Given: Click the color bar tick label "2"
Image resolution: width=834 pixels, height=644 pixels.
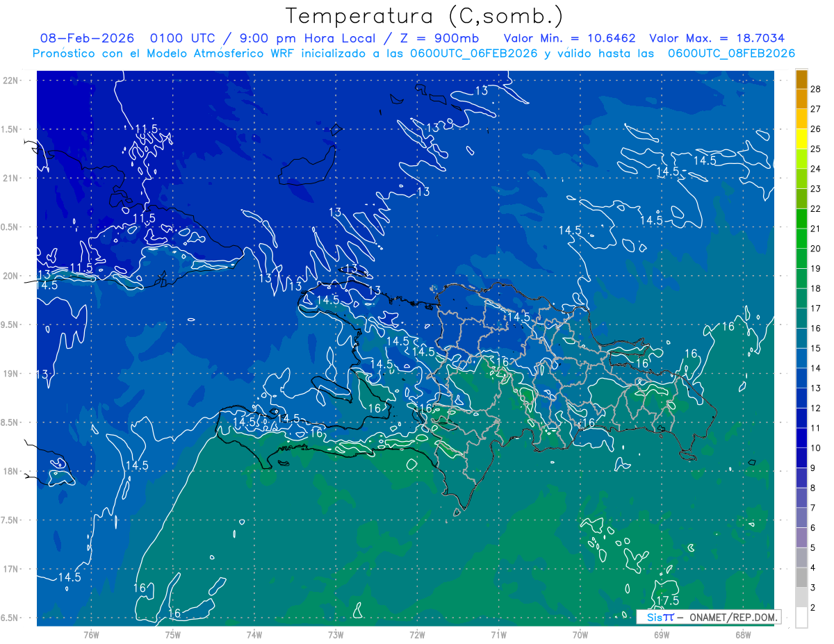Looking at the screenshot, I should [x=813, y=608].
